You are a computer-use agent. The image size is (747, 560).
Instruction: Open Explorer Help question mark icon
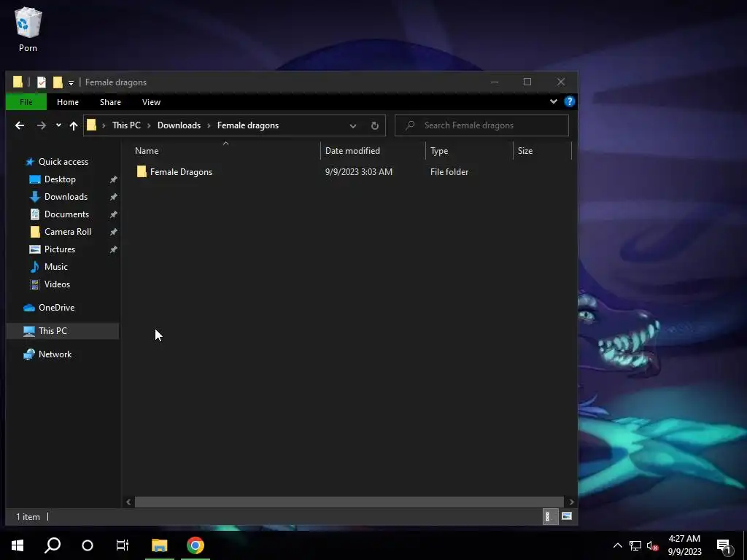point(569,101)
